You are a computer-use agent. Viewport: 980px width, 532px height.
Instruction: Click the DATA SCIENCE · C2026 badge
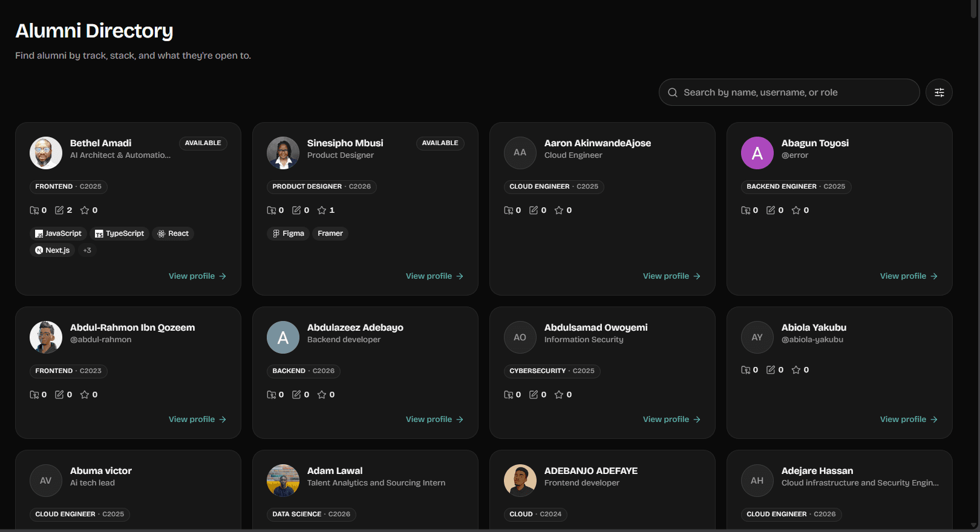(311, 514)
